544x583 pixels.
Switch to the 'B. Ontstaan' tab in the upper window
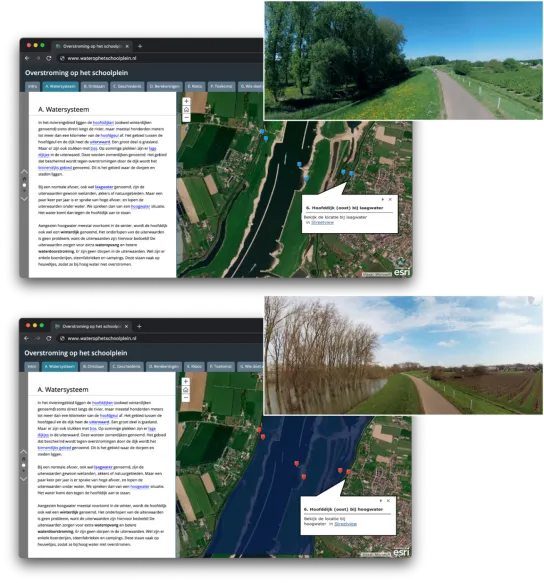[94, 86]
